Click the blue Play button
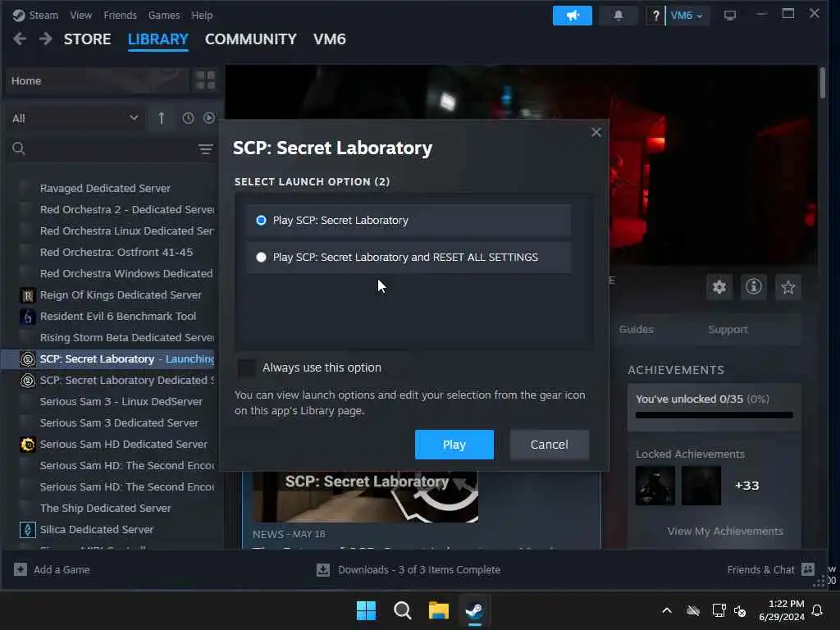Image resolution: width=840 pixels, height=630 pixels. point(454,445)
